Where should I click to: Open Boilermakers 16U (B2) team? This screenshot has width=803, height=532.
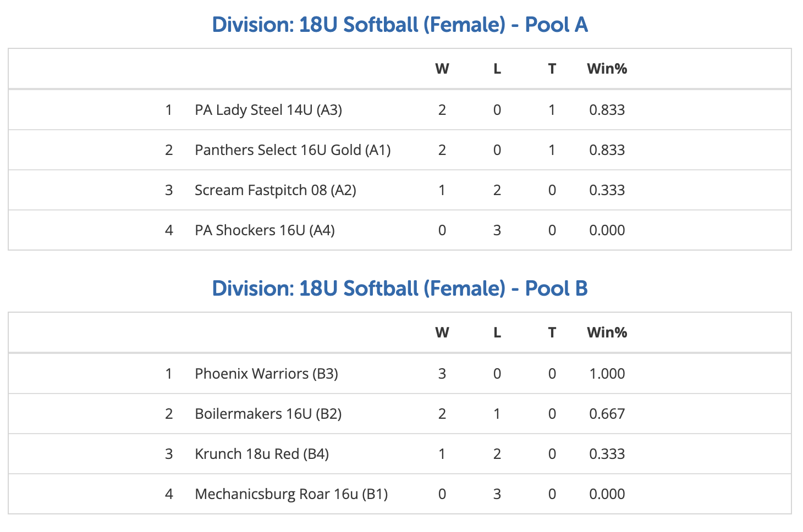[268, 414]
